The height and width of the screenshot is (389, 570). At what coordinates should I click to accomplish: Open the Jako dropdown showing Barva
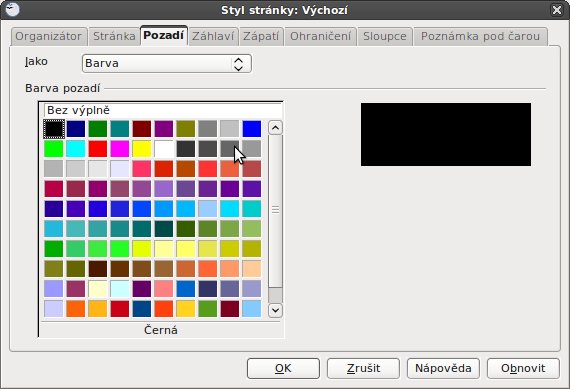pyautogui.click(x=166, y=63)
